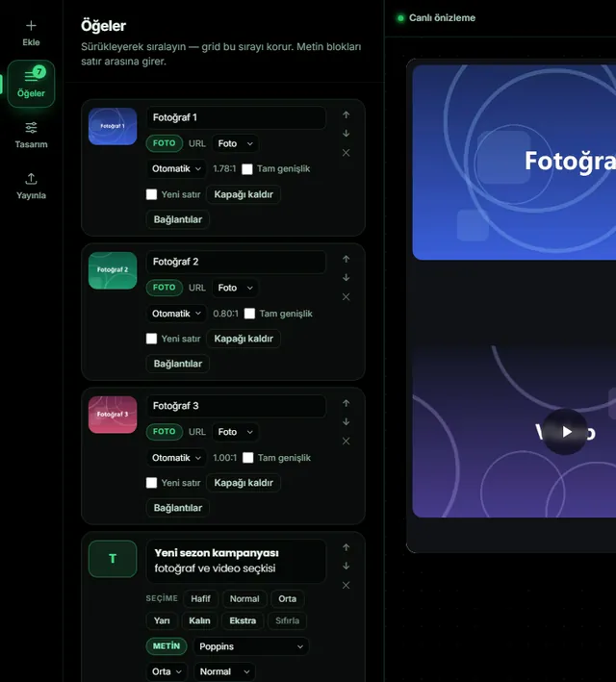Open the Foto type dropdown for Fotoğraf 2
616x682 pixels.
pyautogui.click(x=235, y=288)
